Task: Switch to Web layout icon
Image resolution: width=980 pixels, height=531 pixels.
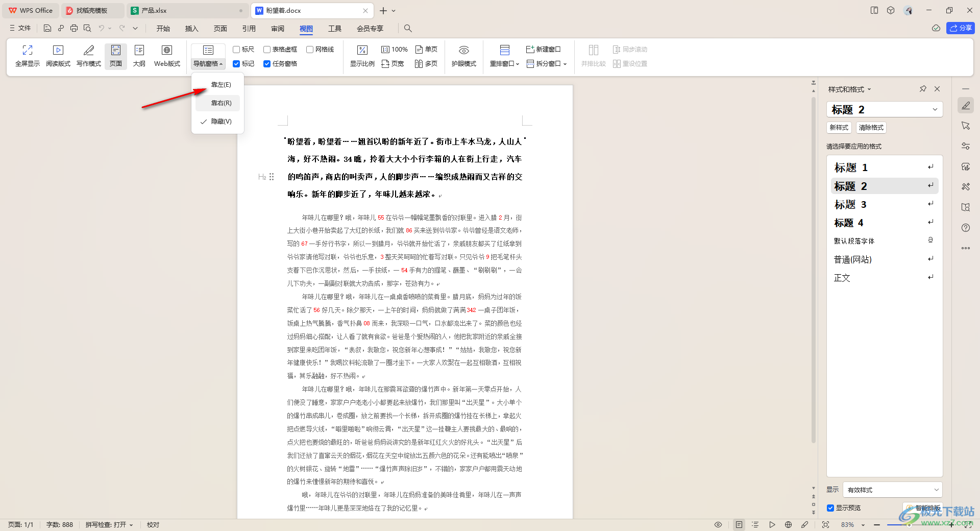Action: (x=167, y=50)
